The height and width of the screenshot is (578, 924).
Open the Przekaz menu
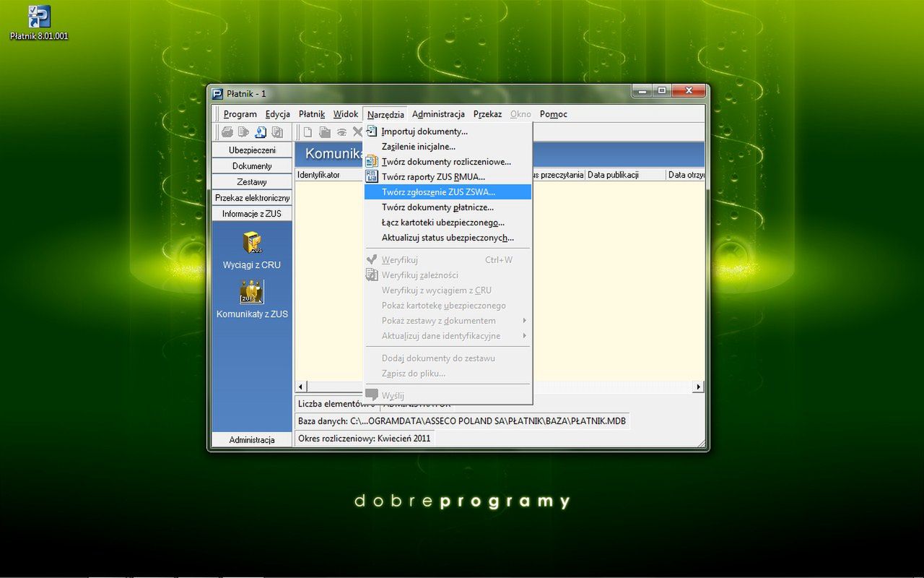[487, 114]
